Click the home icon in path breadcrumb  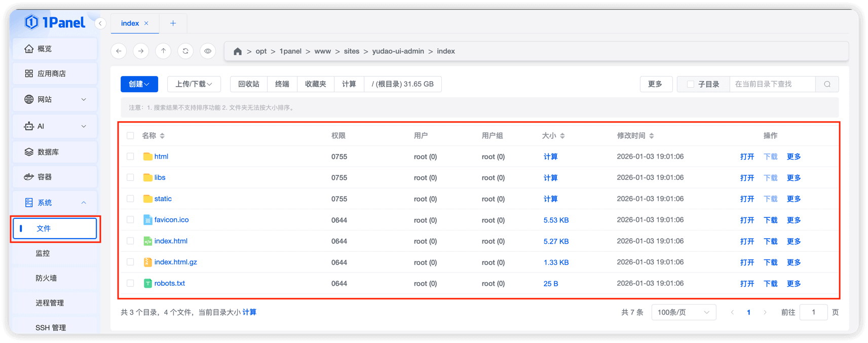237,51
